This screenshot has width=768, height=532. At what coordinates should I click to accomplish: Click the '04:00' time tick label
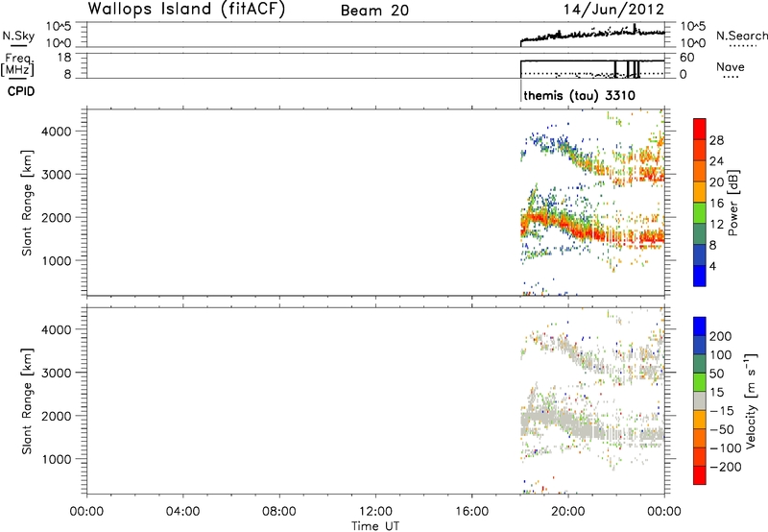[x=182, y=512]
